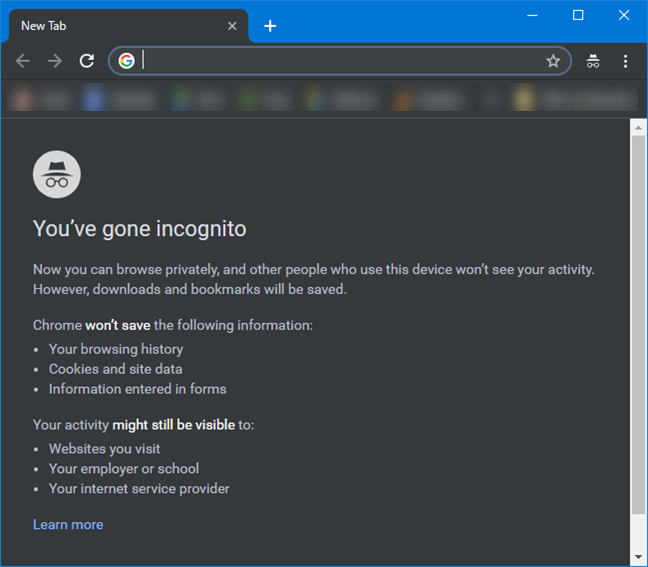This screenshot has width=648, height=567.
Task: Bookmark this tab with the star icon
Action: click(553, 61)
